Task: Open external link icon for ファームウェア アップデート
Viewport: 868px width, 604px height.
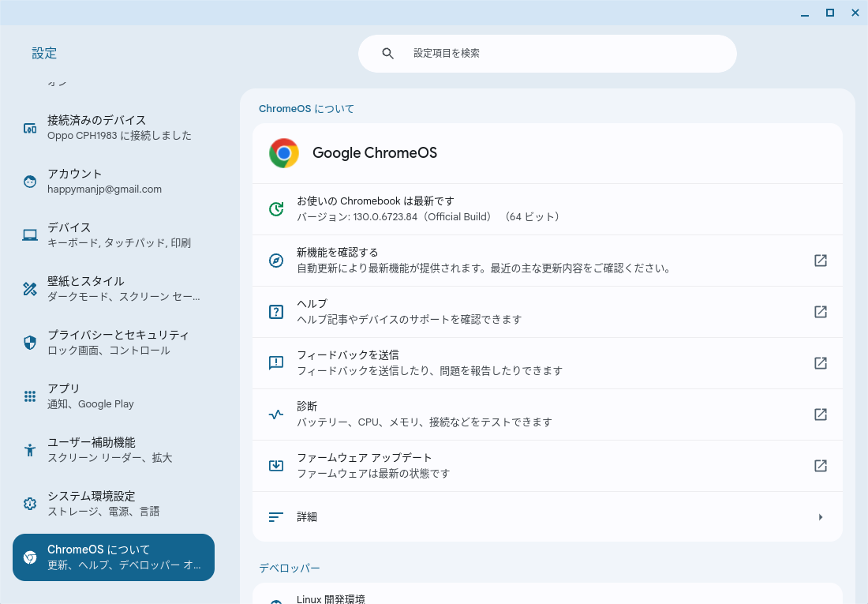Action: point(821,466)
